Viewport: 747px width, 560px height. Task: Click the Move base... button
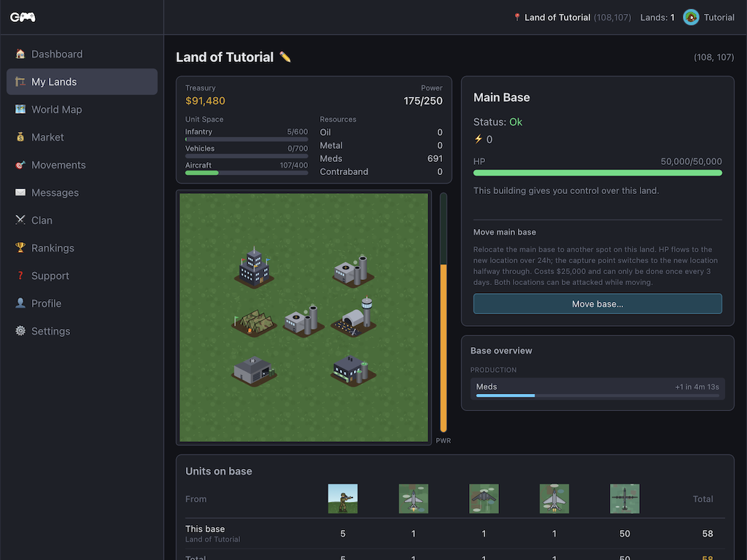[597, 304]
